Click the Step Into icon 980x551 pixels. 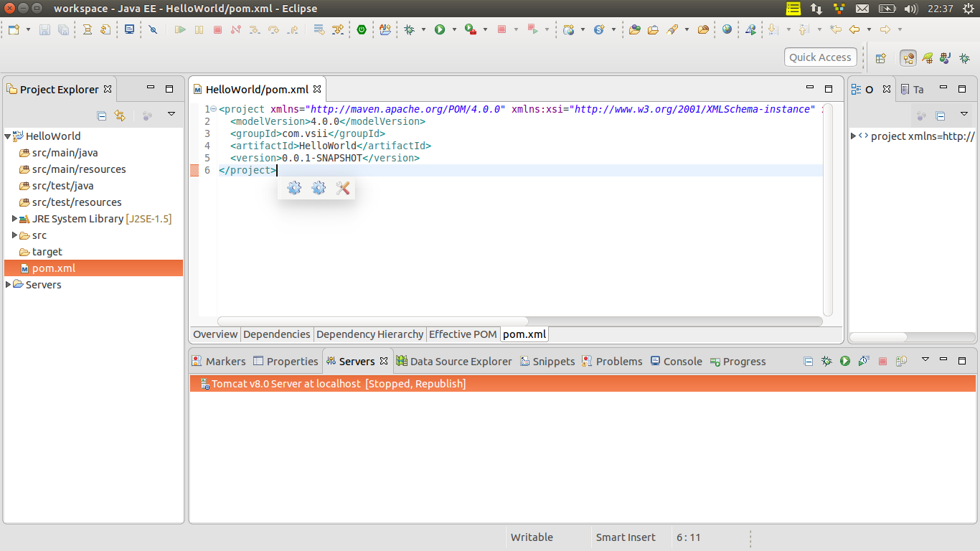[x=255, y=29]
